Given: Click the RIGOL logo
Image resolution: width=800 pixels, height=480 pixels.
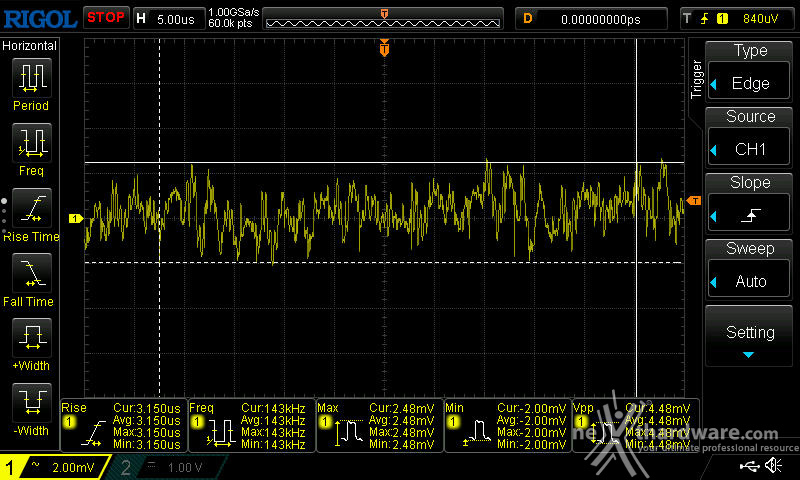Looking at the screenshot, I should (x=40, y=19).
